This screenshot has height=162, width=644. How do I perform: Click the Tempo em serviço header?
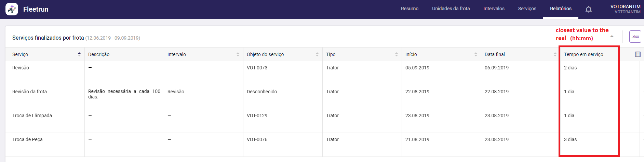pos(583,54)
